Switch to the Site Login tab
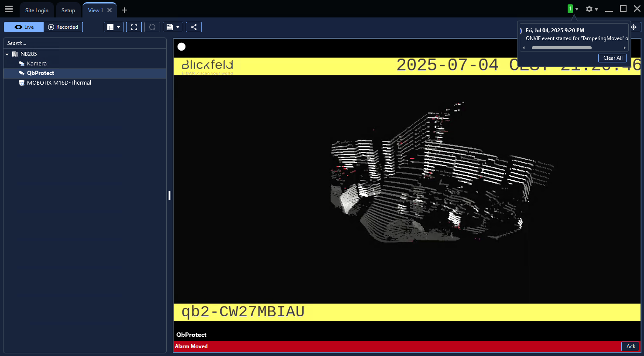The height and width of the screenshot is (356, 644). [37, 10]
